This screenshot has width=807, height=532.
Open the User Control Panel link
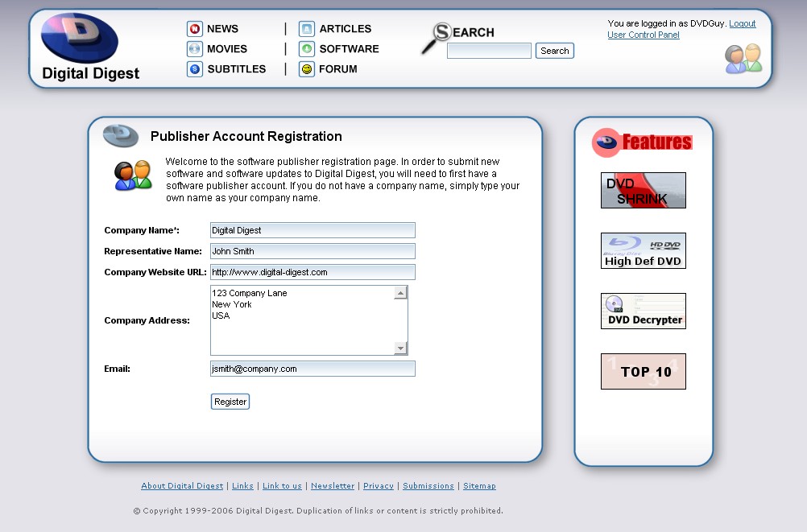click(643, 35)
